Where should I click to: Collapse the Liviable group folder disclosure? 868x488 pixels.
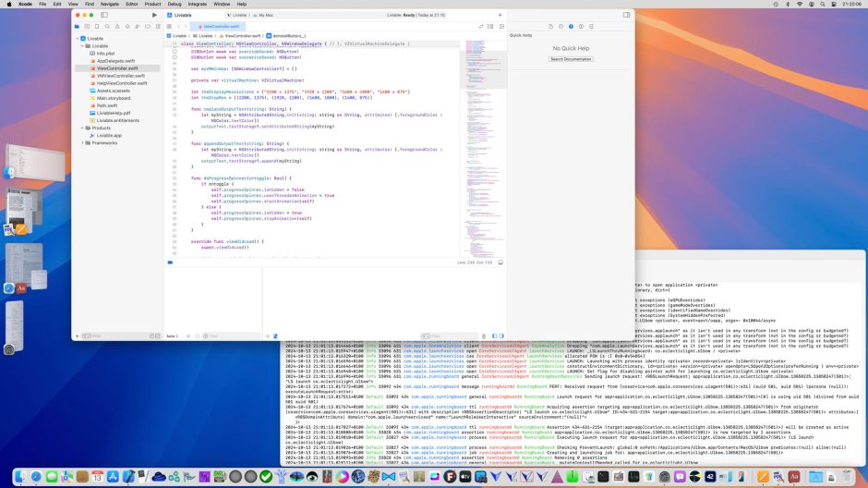pyautogui.click(x=82, y=46)
